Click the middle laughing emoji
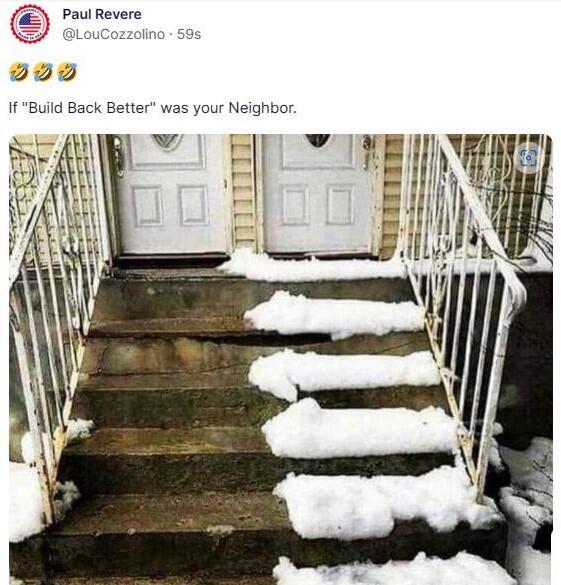The width and height of the screenshot is (561, 585). [x=43, y=72]
